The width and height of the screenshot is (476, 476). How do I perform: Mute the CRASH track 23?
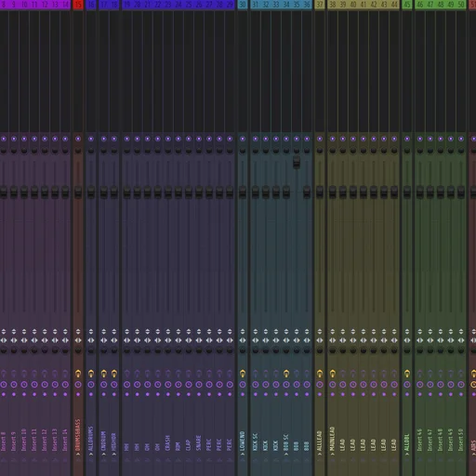click(168, 139)
